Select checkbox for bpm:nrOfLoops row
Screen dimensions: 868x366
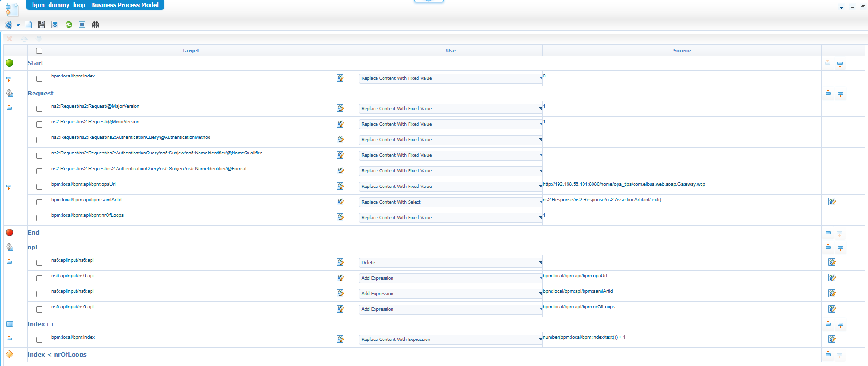point(39,218)
